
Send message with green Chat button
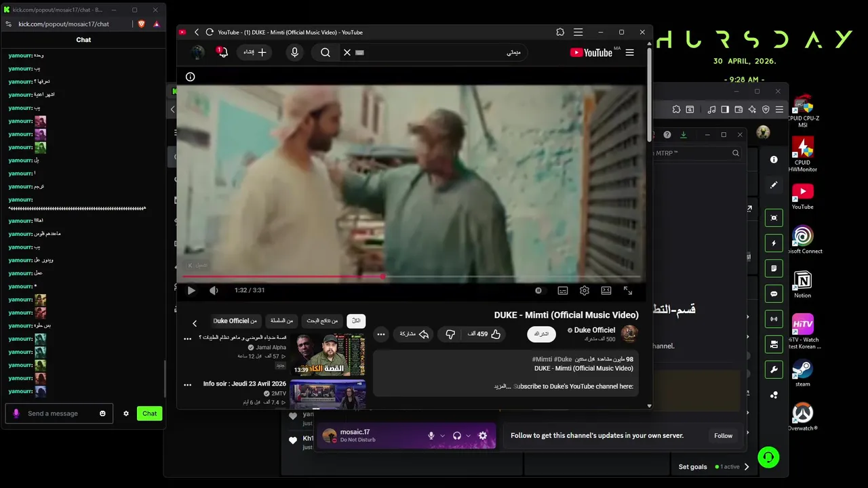click(149, 413)
